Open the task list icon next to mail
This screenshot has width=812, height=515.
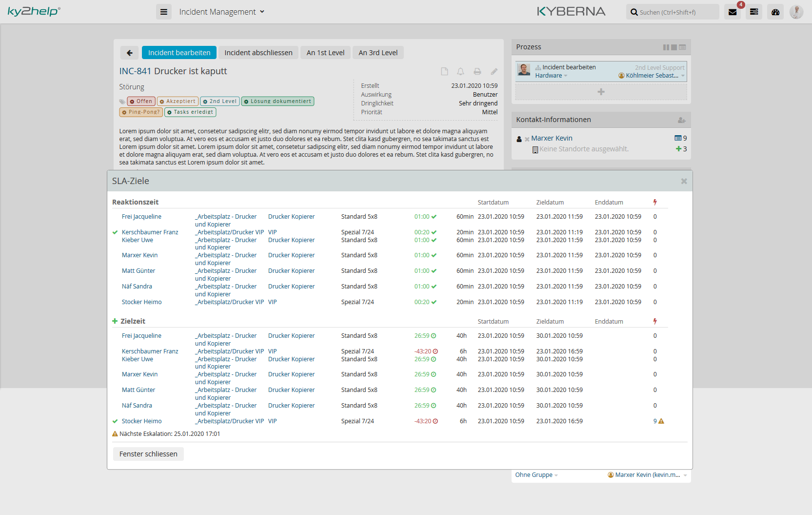753,11
